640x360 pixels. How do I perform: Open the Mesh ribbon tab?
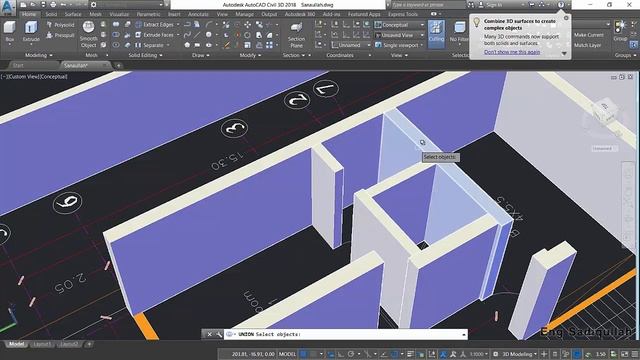click(x=96, y=14)
